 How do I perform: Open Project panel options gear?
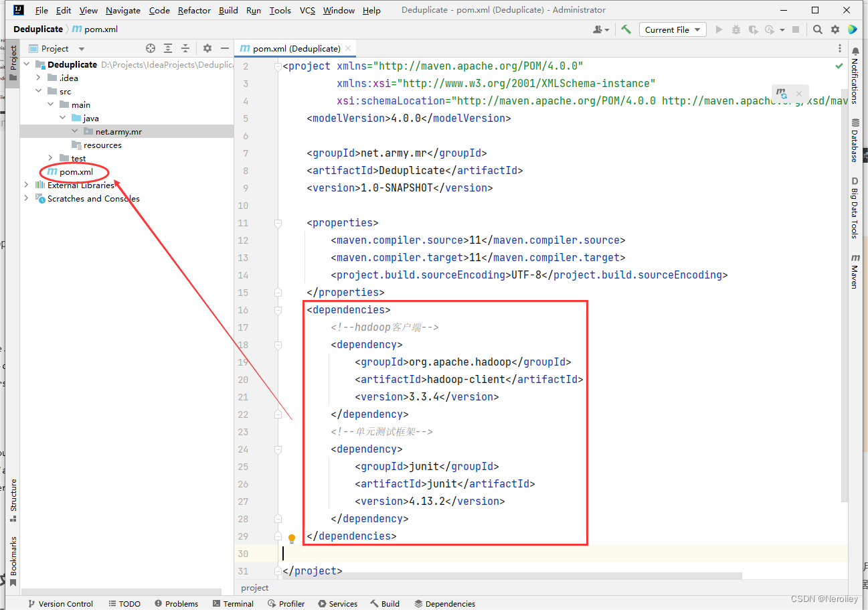pos(207,48)
